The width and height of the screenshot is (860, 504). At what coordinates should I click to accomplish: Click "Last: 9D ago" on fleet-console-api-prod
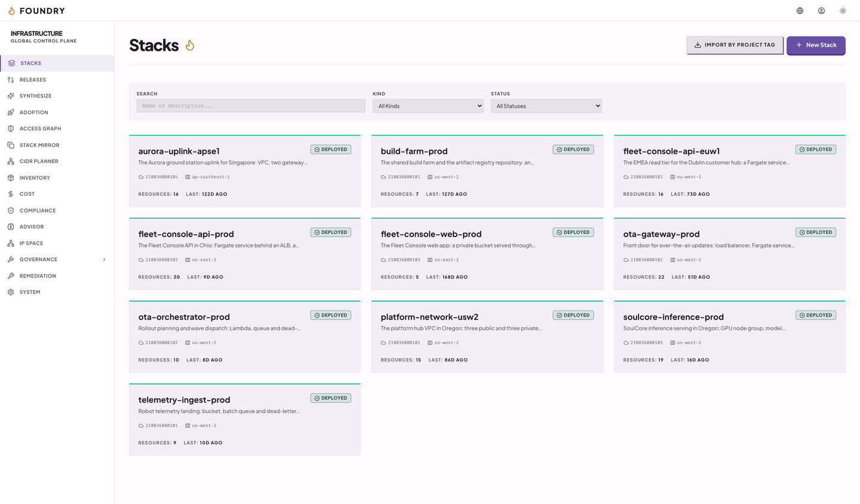[x=205, y=277]
